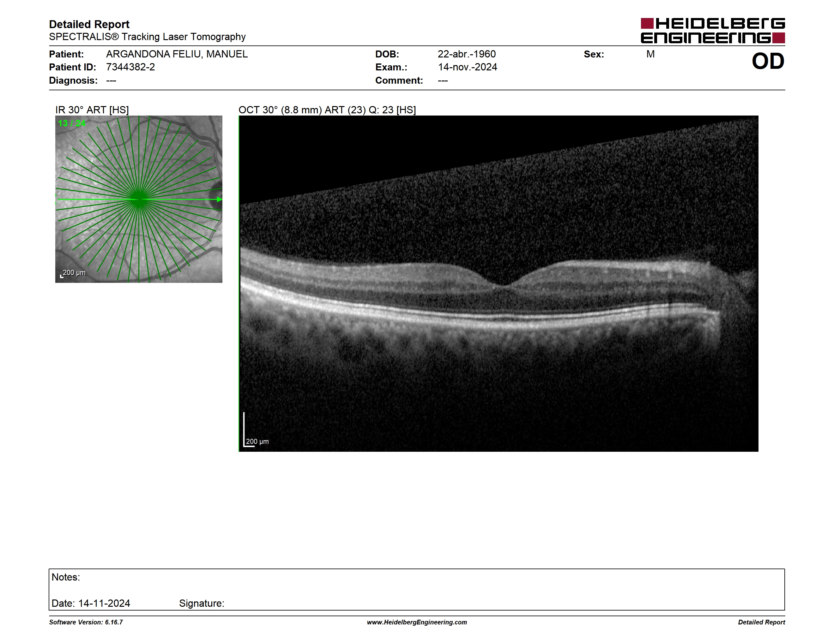Click the exam date '14-nov.-2024'
Screen dimensions: 834x644
pos(468,67)
